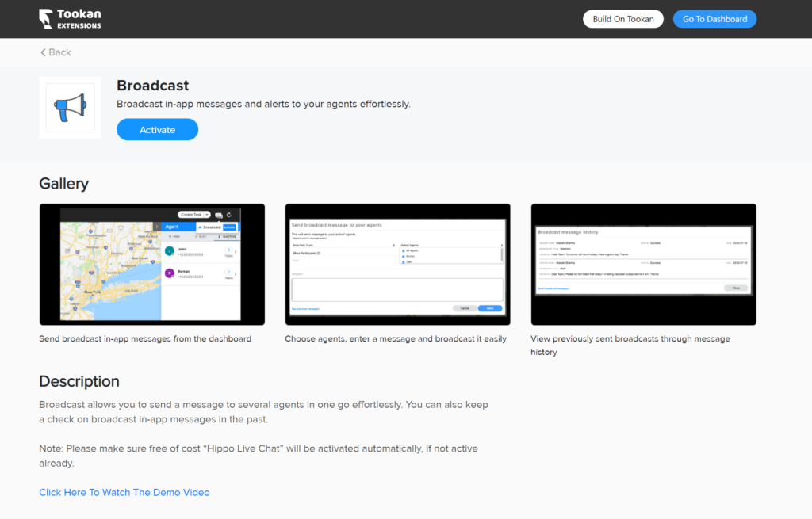Screen dimensions: 812x519
Task: Go to the Dashboard
Action: [x=714, y=19]
